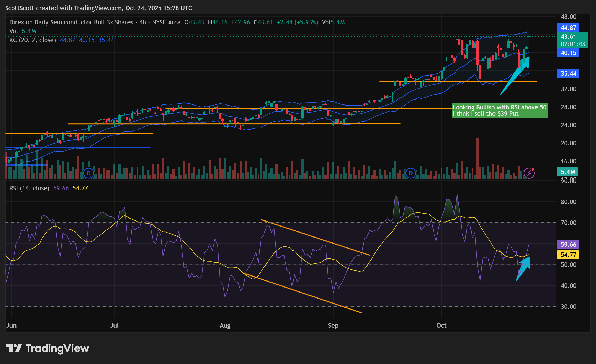Click the purple lightning bolt event icon
The image size is (596, 364).
(x=529, y=173)
